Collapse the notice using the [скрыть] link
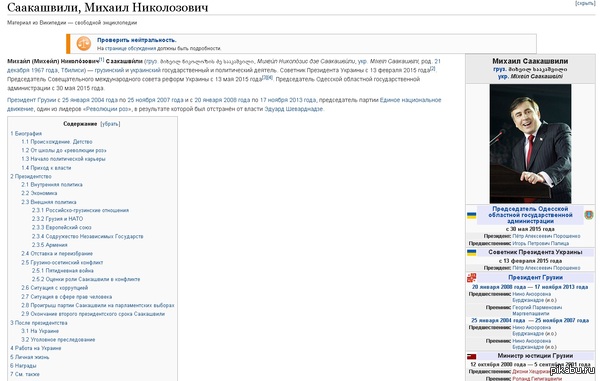 (x=585, y=3)
